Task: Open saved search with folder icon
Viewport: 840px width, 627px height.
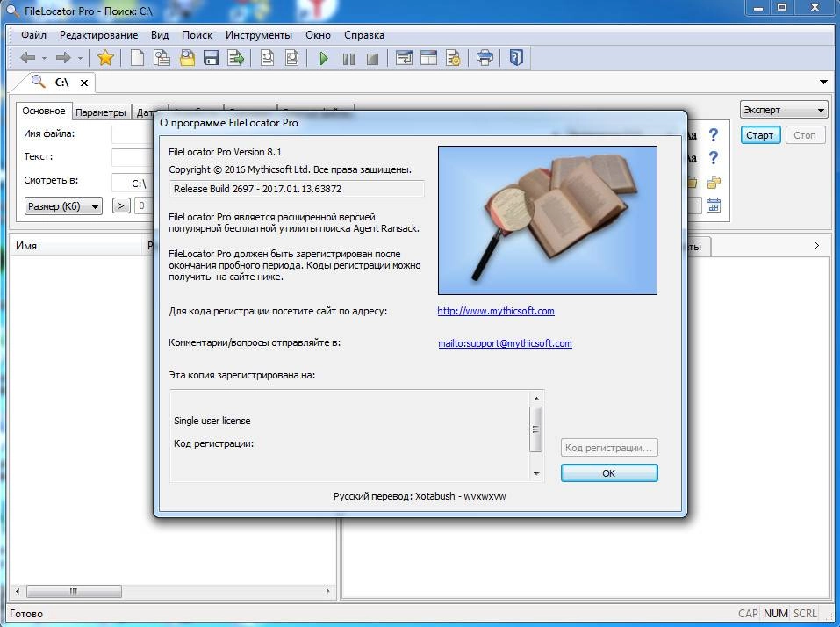Action: 187,57
